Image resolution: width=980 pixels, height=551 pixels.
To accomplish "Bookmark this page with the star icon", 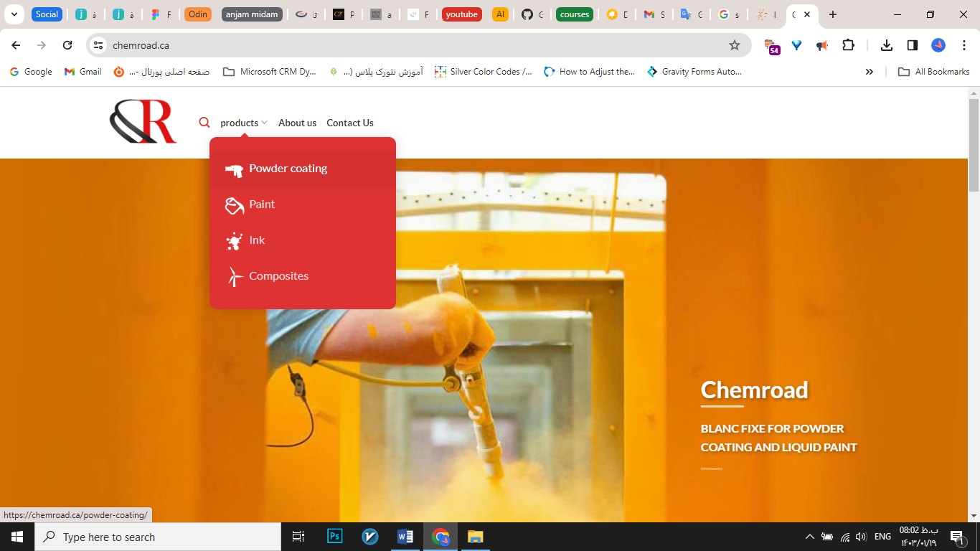I will (x=734, y=45).
